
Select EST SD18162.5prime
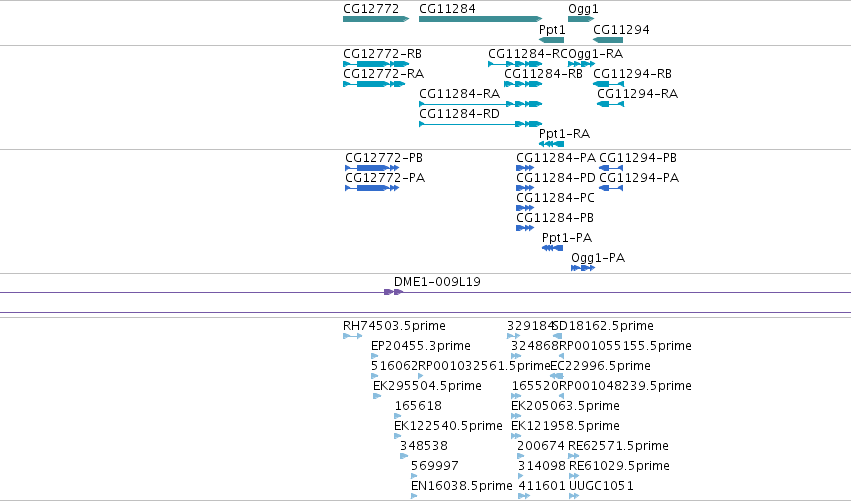click(x=604, y=326)
